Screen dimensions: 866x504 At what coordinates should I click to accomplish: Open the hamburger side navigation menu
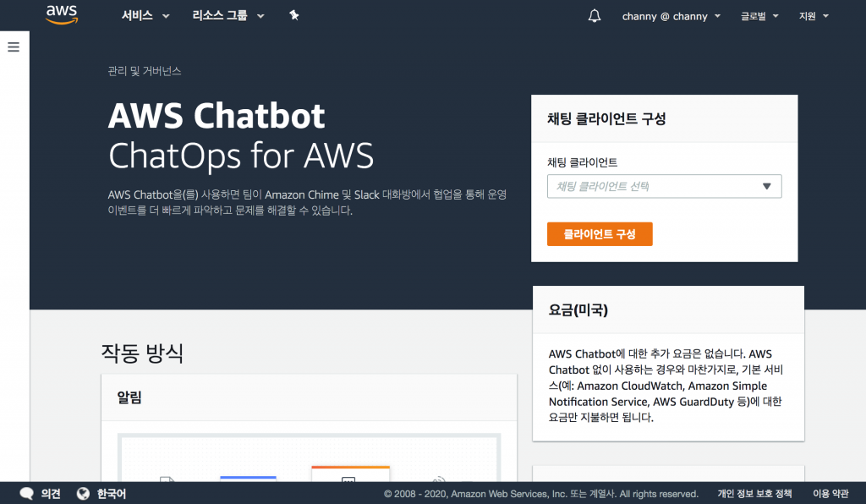coord(14,47)
